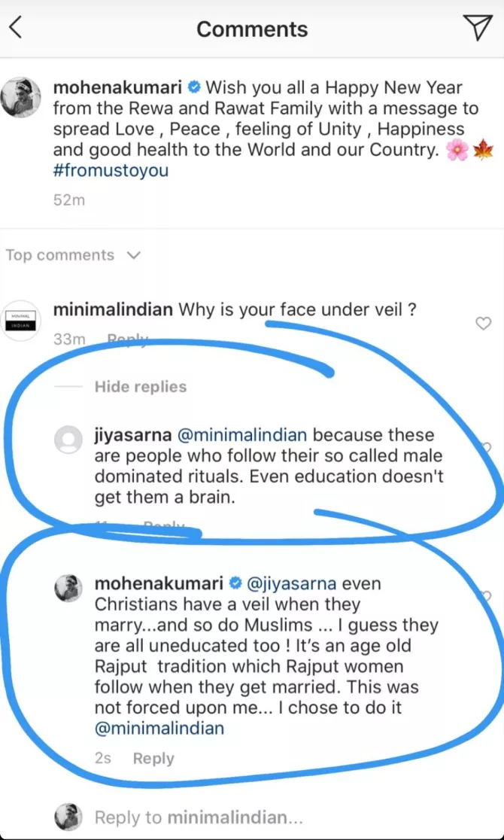504x840 pixels.
Task: Reply to minimalindian's comment via Reply link
Action: tap(126, 339)
